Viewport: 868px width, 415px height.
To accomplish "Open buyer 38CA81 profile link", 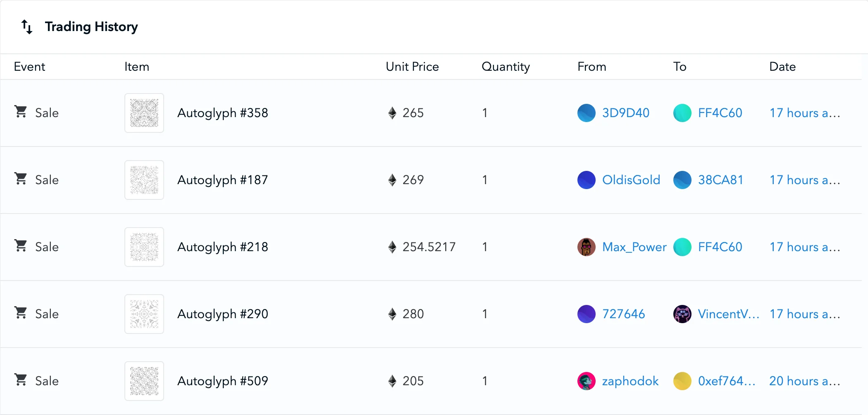I will point(720,180).
